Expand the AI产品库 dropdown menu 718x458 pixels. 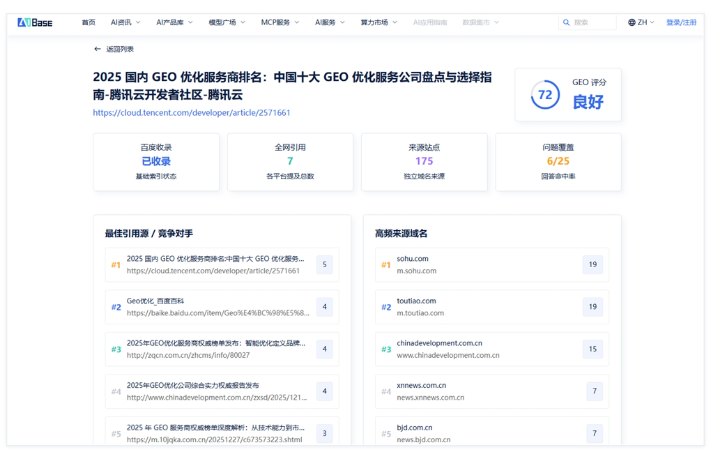(174, 22)
